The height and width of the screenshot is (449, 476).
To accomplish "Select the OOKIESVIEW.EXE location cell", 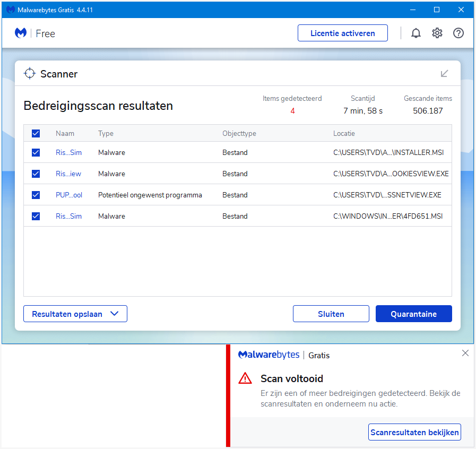I will (x=391, y=174).
